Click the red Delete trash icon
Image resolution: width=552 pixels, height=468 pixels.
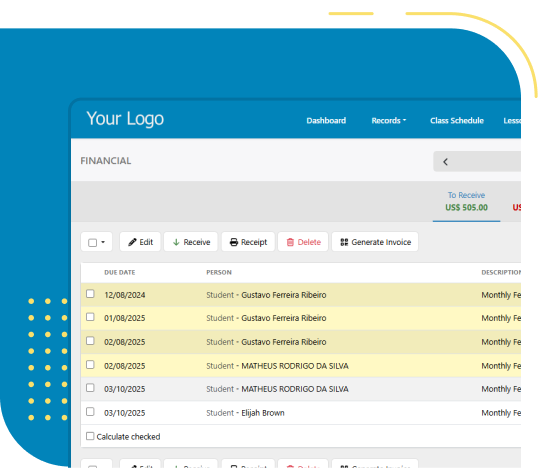click(290, 242)
